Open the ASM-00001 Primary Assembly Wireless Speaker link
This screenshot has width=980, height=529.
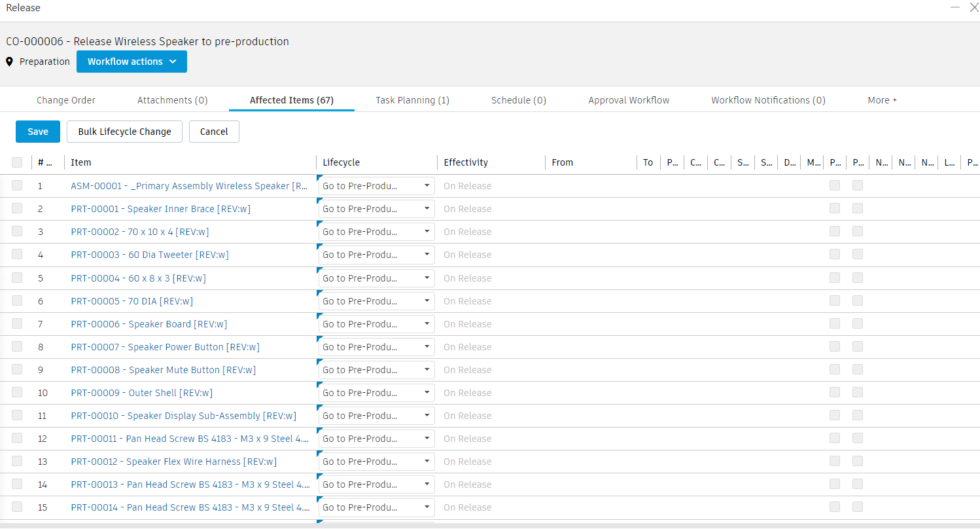(189, 186)
